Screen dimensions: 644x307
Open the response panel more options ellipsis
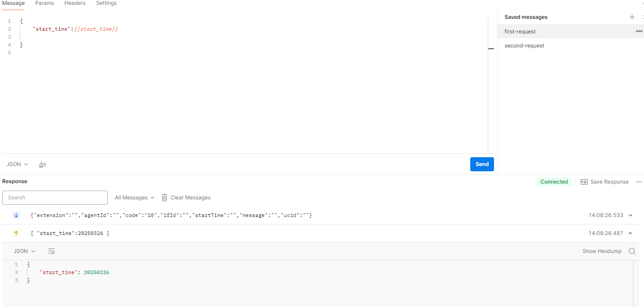639,182
